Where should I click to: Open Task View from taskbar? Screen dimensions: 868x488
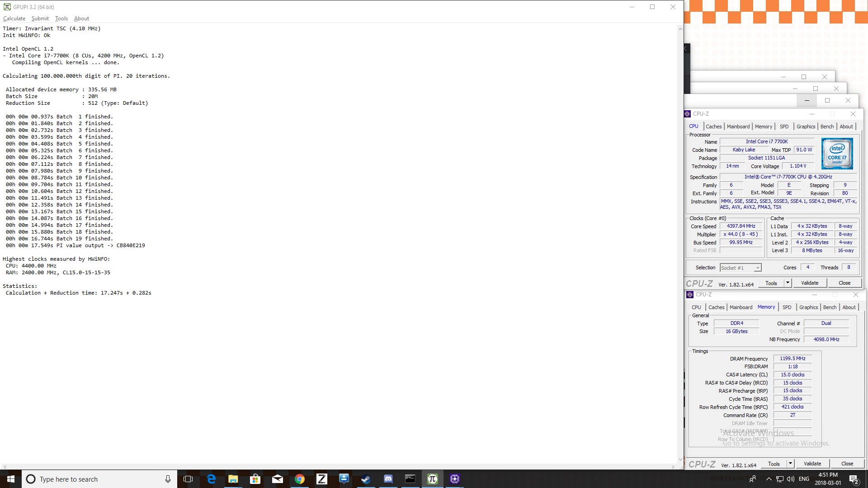click(x=188, y=479)
